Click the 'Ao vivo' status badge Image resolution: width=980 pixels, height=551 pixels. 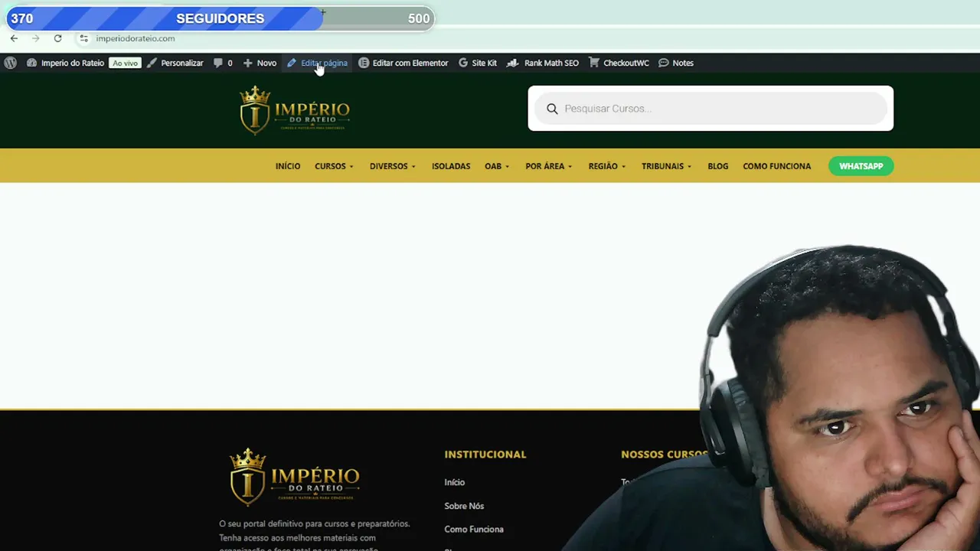125,63
